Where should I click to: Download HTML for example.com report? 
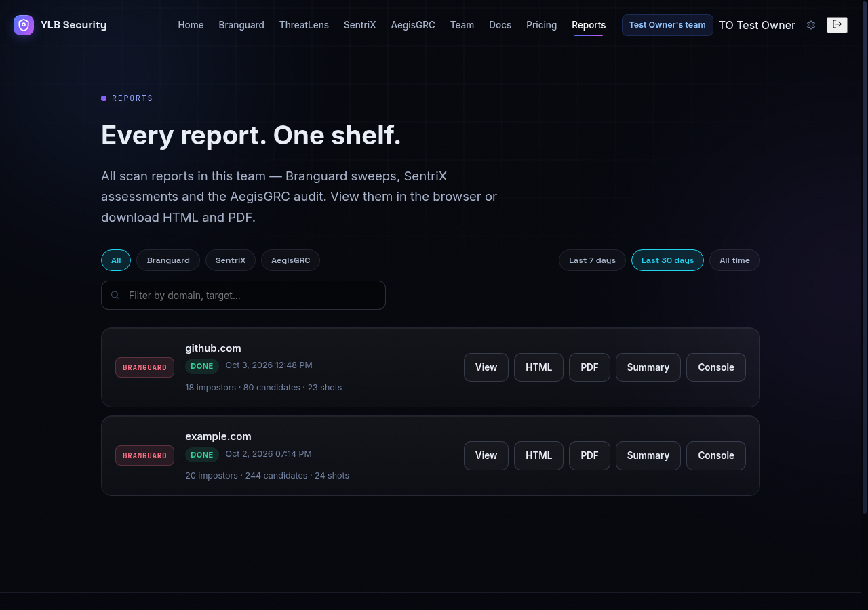point(538,455)
